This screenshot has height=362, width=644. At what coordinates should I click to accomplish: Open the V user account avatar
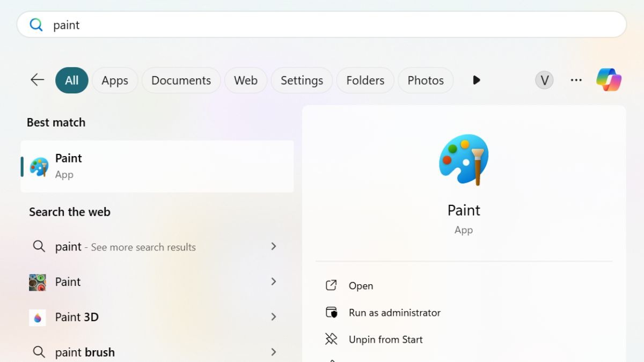[544, 80]
